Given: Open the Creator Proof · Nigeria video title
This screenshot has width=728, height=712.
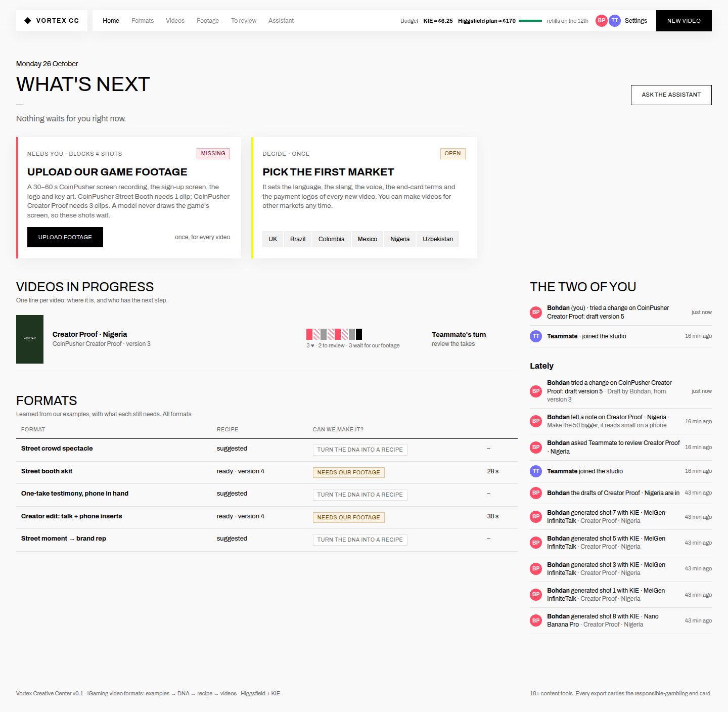Looking at the screenshot, I should [90, 334].
